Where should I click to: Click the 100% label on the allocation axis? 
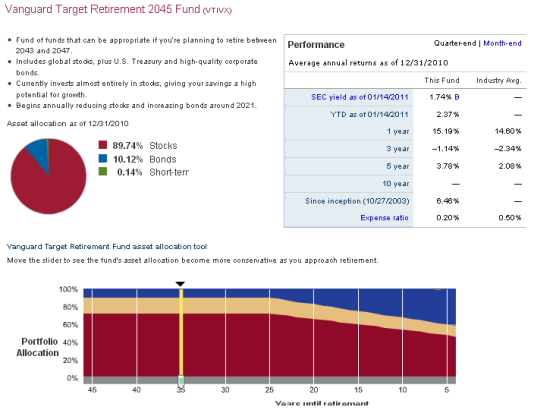68,289
